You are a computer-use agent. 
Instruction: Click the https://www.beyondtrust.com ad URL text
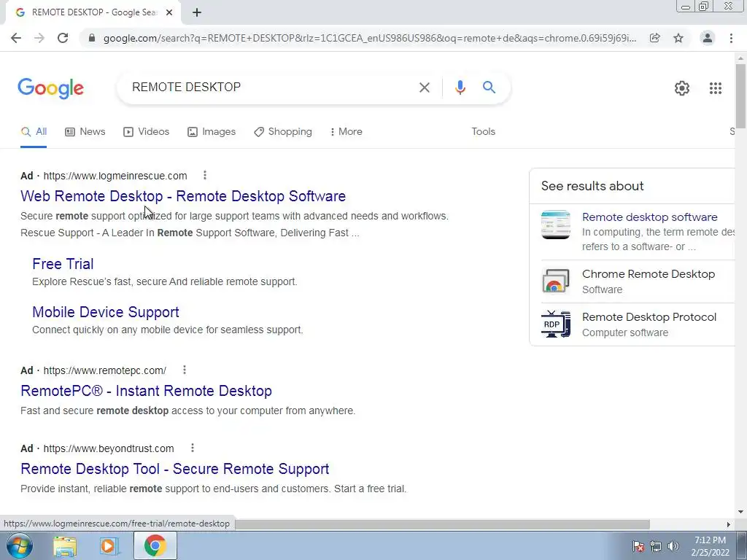pyautogui.click(x=109, y=448)
